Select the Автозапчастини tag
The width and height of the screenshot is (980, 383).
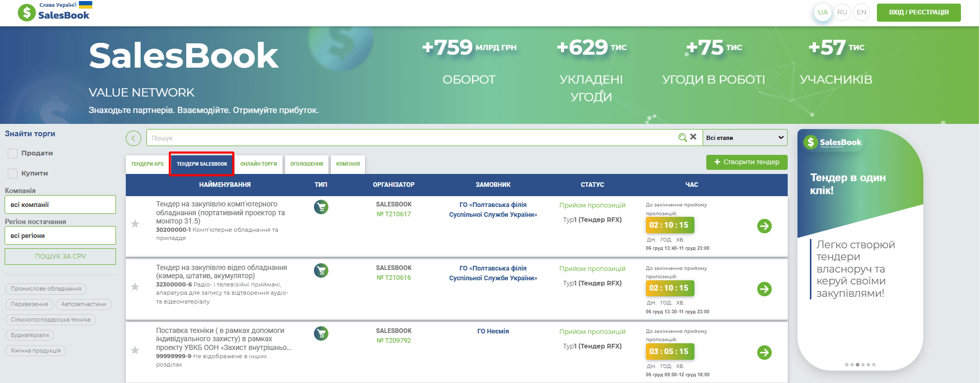coord(84,305)
